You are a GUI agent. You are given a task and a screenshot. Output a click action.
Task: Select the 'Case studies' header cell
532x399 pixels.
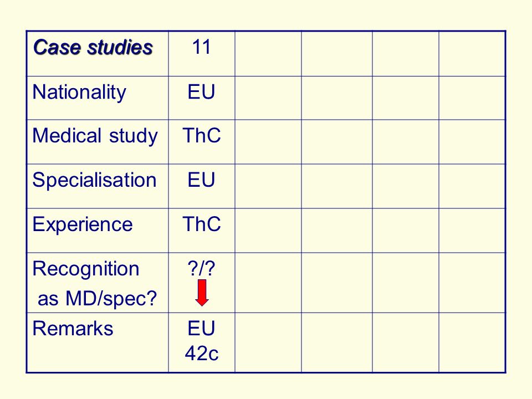pyautogui.click(x=98, y=54)
